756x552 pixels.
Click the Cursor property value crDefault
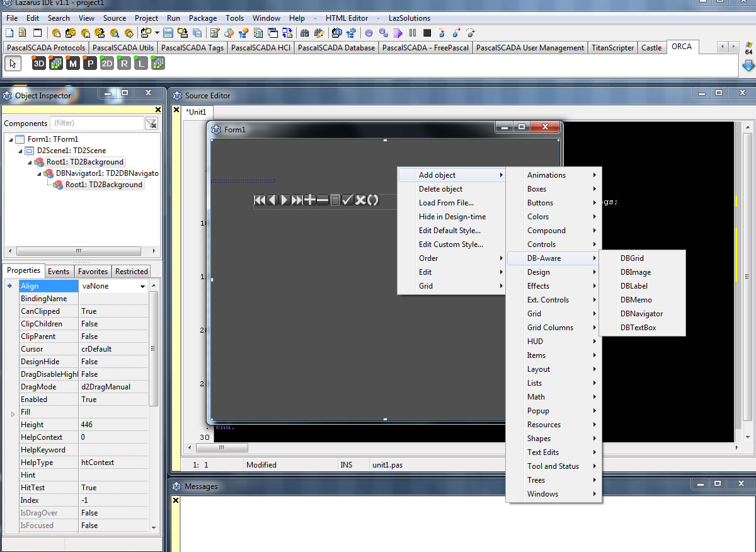pos(114,349)
